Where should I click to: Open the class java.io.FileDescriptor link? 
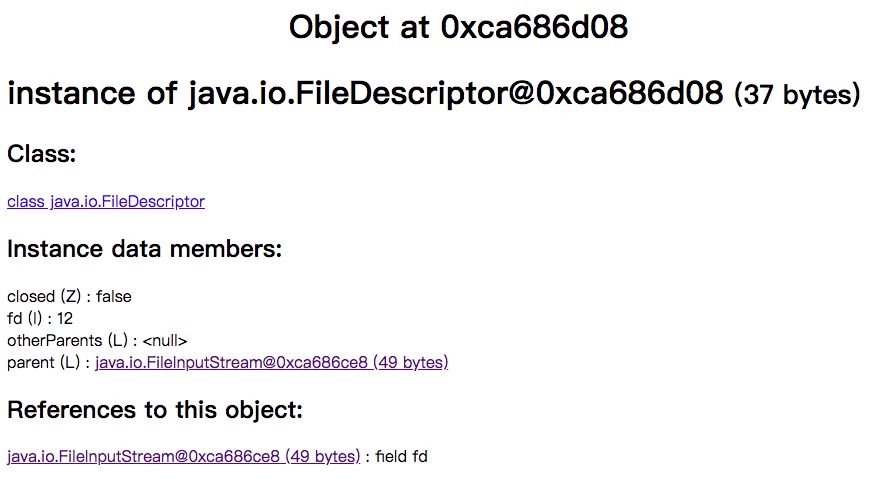point(106,202)
